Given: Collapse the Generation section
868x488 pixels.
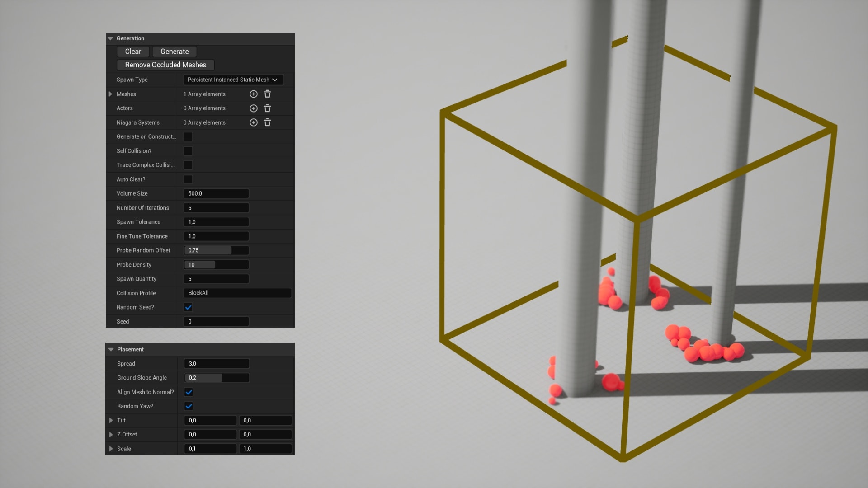Looking at the screenshot, I should 110,38.
